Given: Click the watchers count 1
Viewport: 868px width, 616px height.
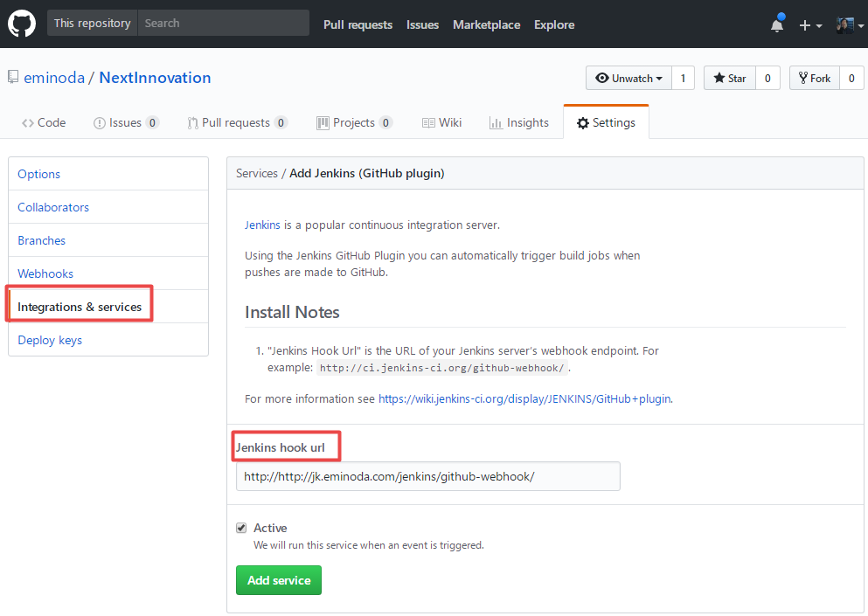Looking at the screenshot, I should pyautogui.click(x=683, y=78).
